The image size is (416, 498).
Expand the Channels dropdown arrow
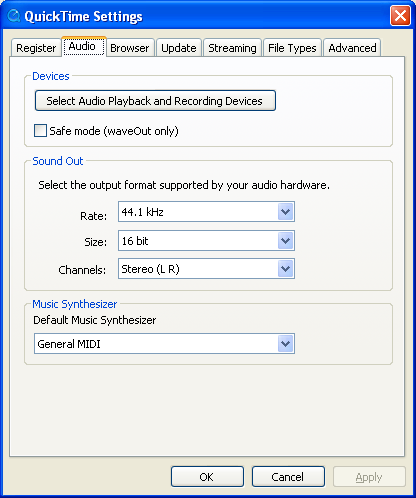pos(286,269)
